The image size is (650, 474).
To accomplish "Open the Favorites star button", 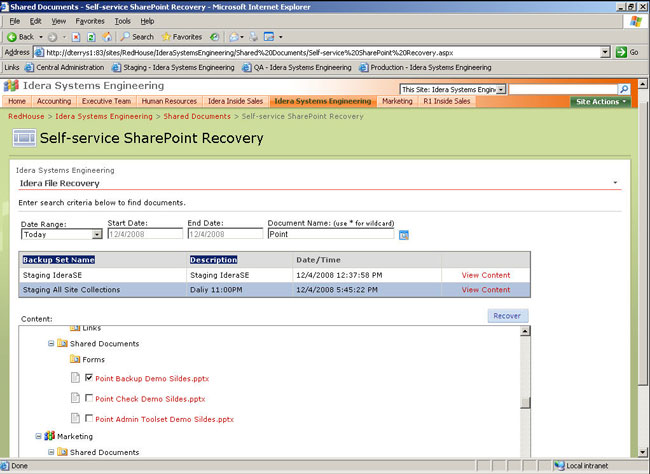I will pos(182,37).
